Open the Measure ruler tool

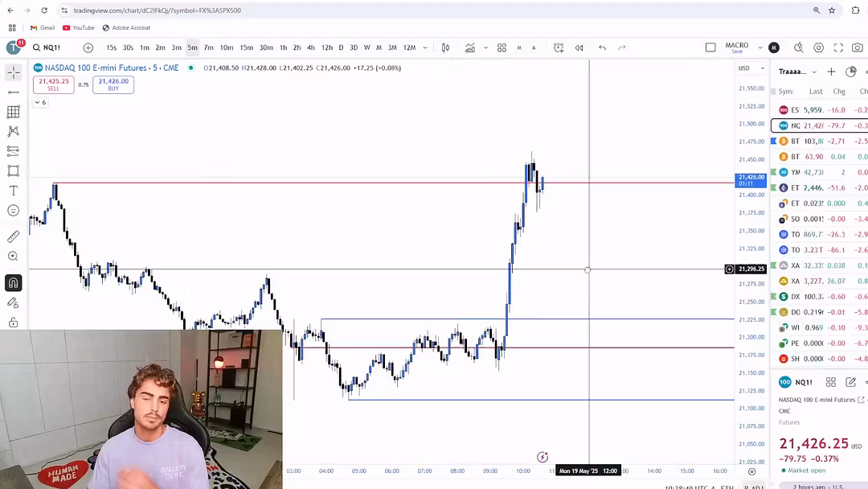click(x=13, y=236)
